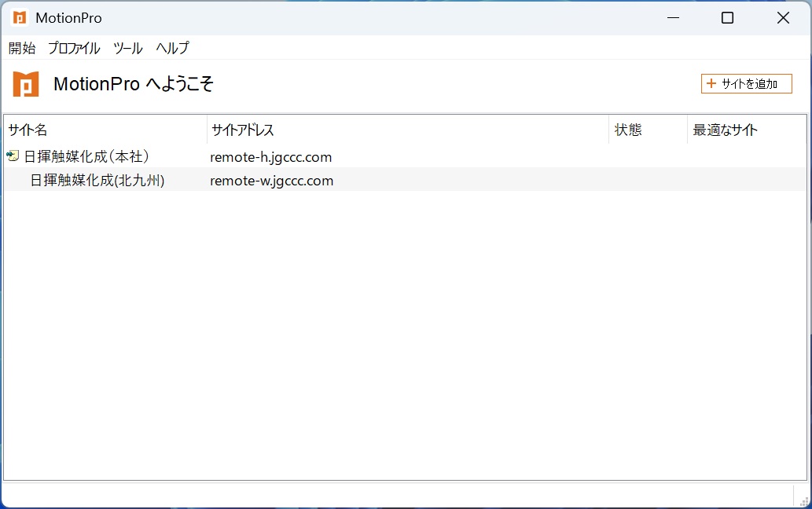Open the ツール menu
Screen dimensions: 812x509
point(128,48)
